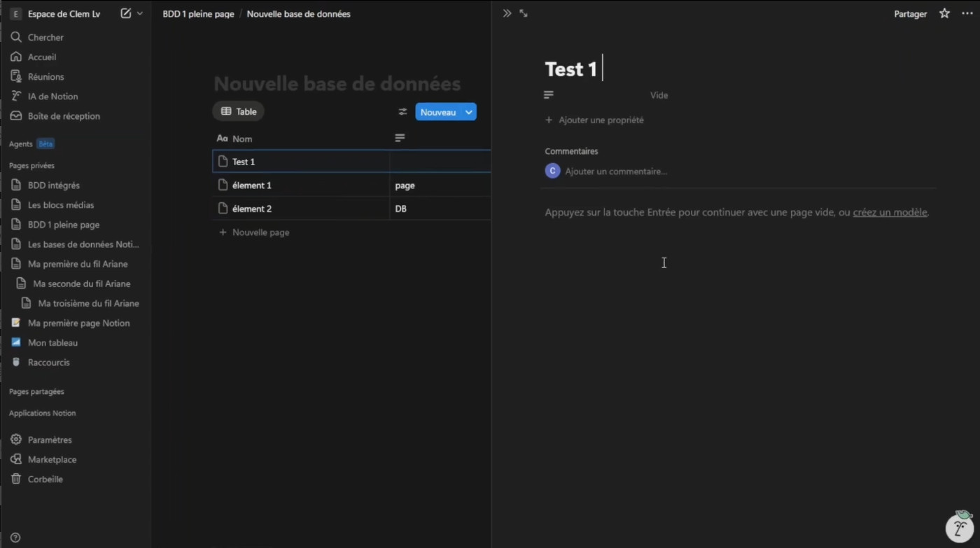Click the help question mark icon

click(x=15, y=538)
